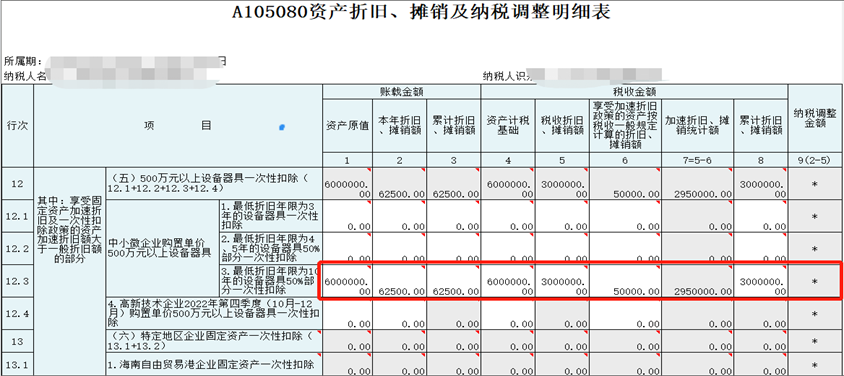The image size is (844, 376).
Task: Select row 13.1 Hainan asset original value cell
Action: click(x=347, y=364)
